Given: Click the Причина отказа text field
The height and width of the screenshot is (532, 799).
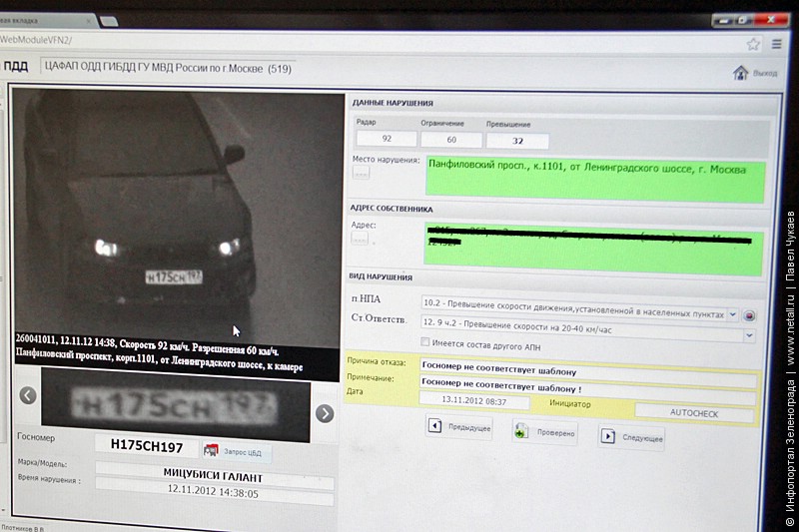Looking at the screenshot, I should (x=587, y=366).
